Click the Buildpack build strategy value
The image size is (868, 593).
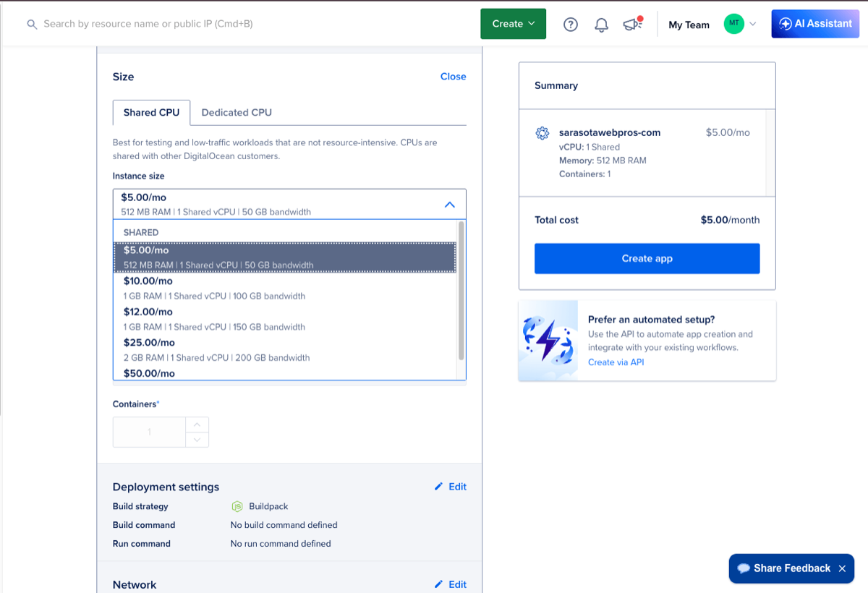tap(268, 506)
